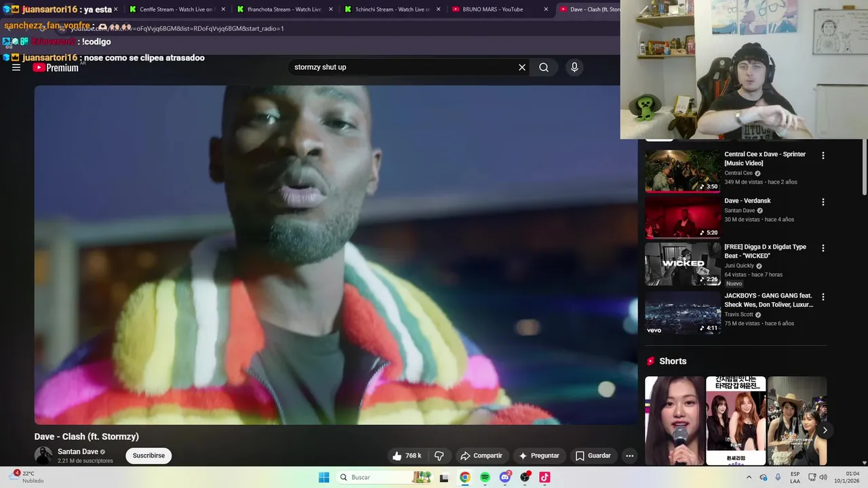The height and width of the screenshot is (488, 868).
Task: Open options menu for WICKED type beat
Action: [823, 248]
